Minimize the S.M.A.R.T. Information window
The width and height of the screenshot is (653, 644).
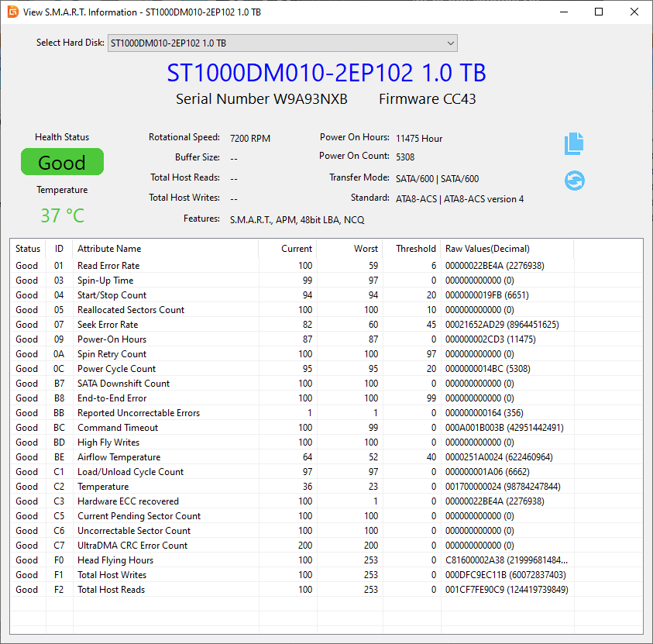pos(564,12)
